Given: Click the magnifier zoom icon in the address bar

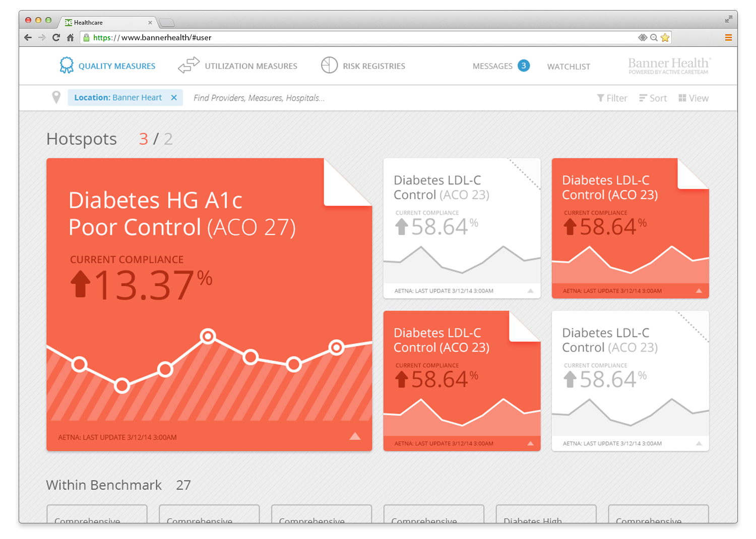Looking at the screenshot, I should [654, 37].
